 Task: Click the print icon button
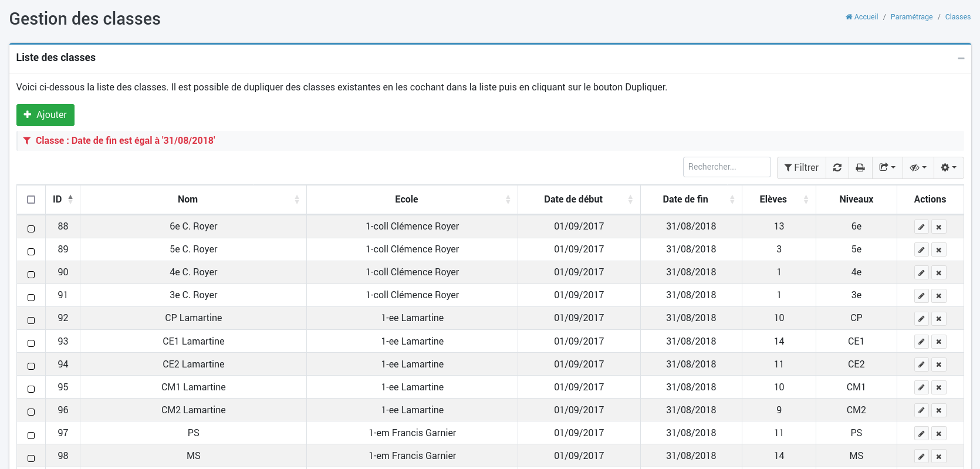tap(860, 168)
